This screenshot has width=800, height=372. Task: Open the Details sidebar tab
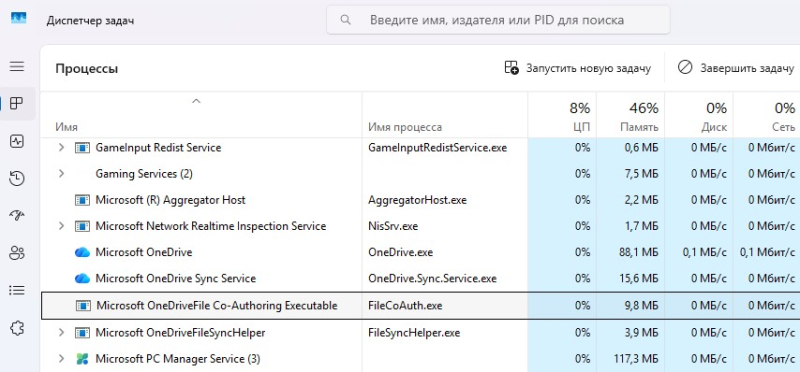tap(17, 290)
